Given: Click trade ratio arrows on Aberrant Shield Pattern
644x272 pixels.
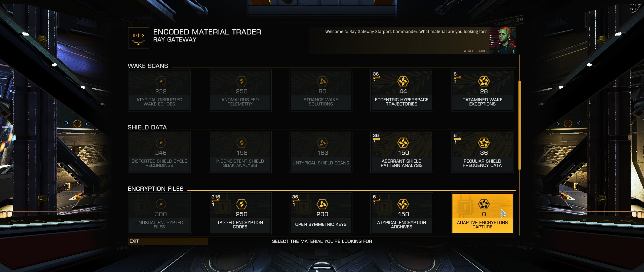Looking at the screenshot, I should 376,139.
